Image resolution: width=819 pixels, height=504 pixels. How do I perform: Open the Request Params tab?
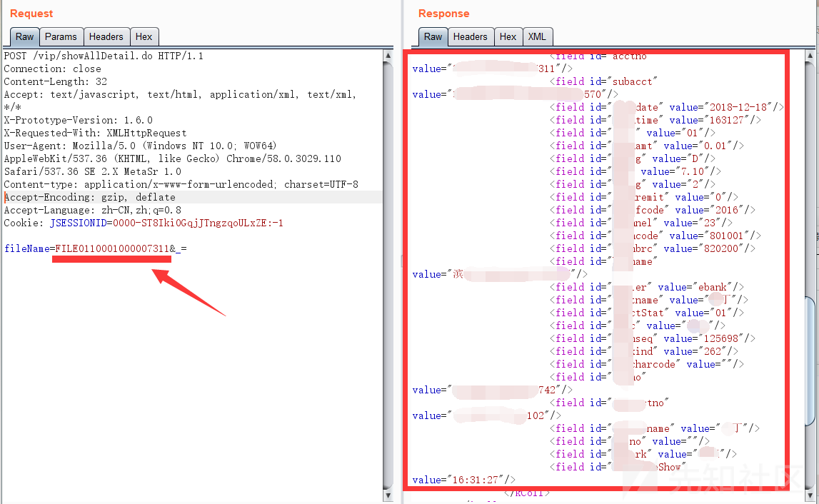[61, 36]
